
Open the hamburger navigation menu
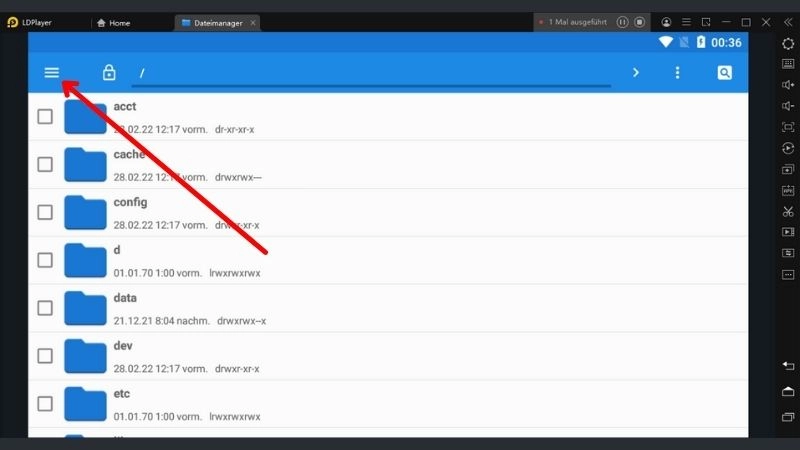pyautogui.click(x=52, y=72)
